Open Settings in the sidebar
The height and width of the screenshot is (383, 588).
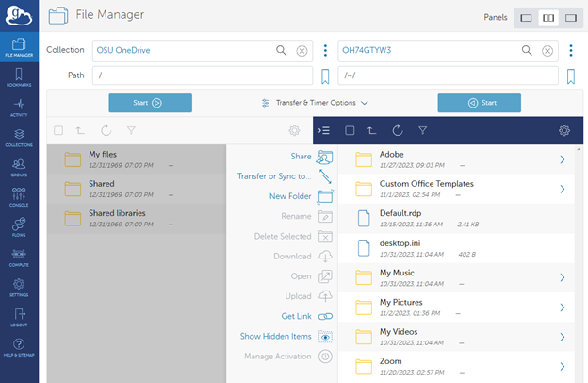click(x=19, y=288)
